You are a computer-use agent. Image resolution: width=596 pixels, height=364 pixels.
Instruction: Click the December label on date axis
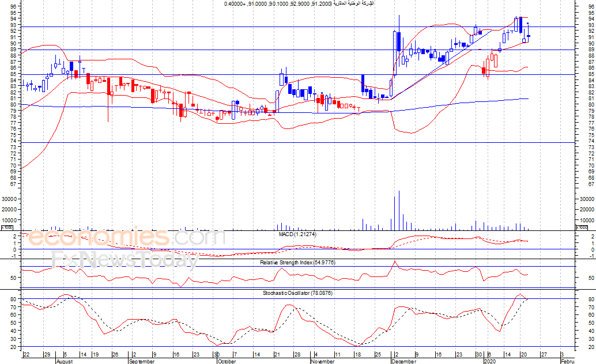point(403,361)
